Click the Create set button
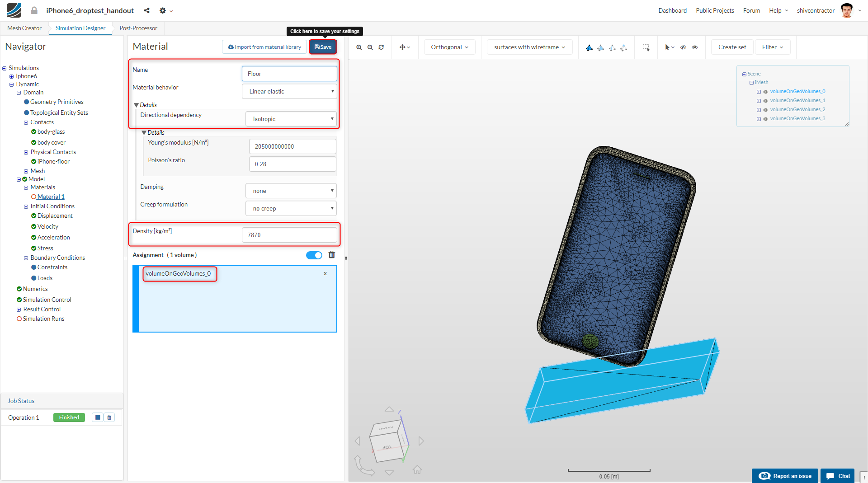 (732, 47)
